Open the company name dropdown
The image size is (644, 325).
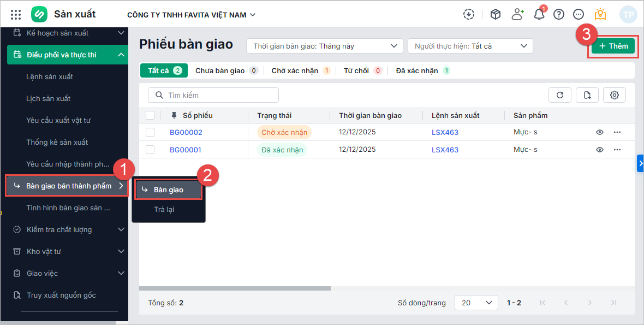[192, 15]
